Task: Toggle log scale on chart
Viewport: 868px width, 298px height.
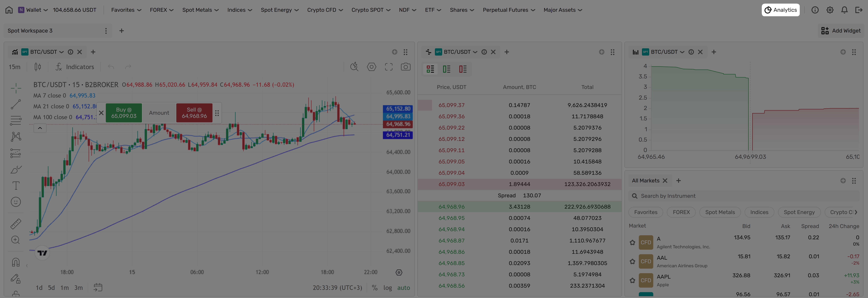Action: [387, 288]
